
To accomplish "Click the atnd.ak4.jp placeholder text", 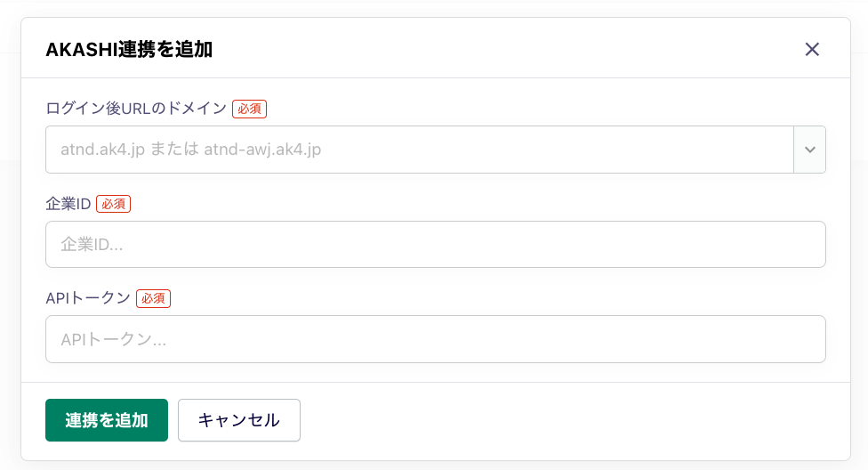I will (x=191, y=150).
